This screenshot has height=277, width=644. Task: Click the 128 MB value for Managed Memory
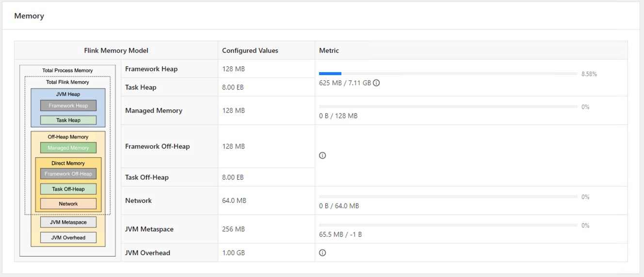coord(233,110)
